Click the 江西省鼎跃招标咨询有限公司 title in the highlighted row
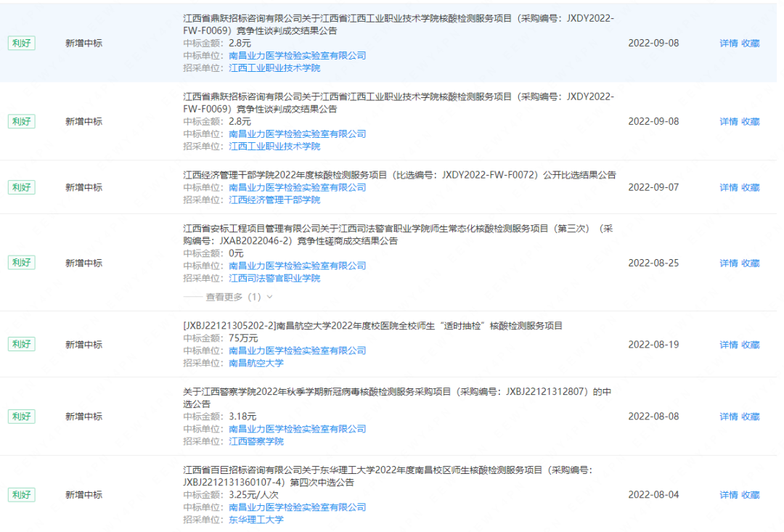Image resolution: width=784 pixels, height=532 pixels. tap(399, 24)
